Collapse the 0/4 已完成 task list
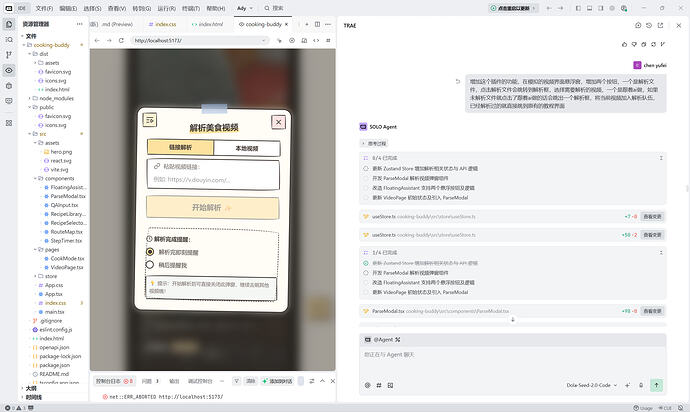 [x=661, y=158]
